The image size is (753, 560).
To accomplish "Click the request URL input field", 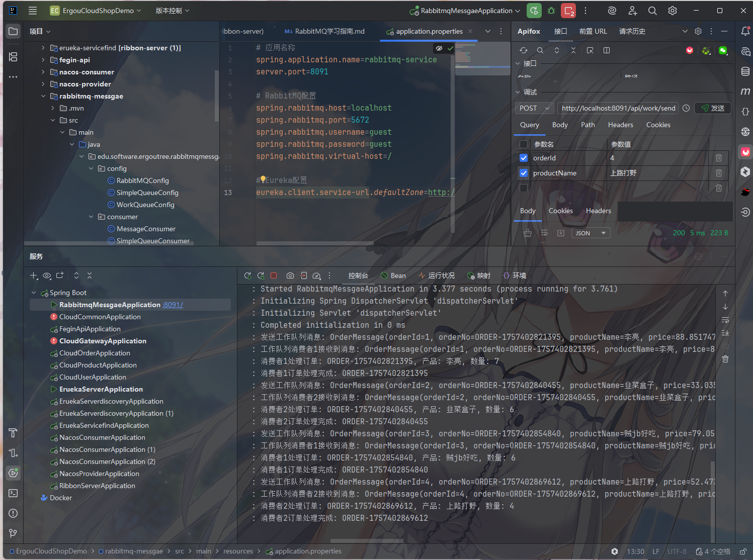I will (618, 108).
